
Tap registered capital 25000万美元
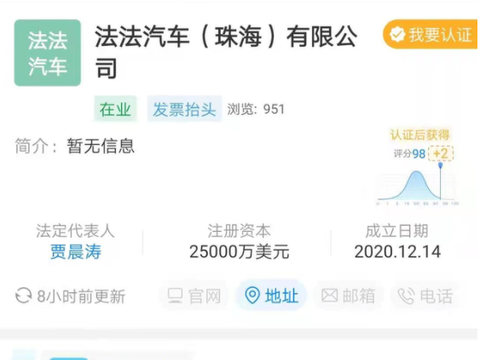[239, 252]
